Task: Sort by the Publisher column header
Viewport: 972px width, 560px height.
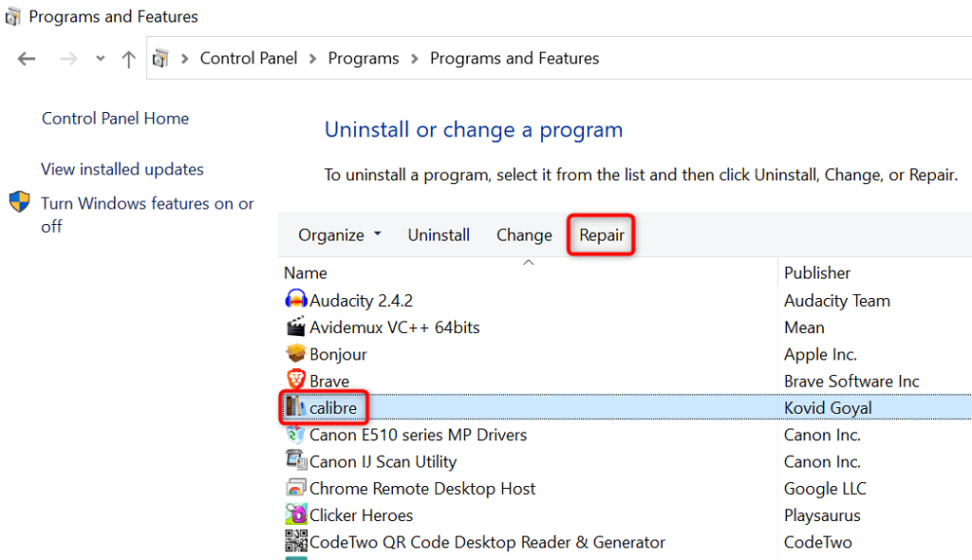Action: (x=816, y=272)
